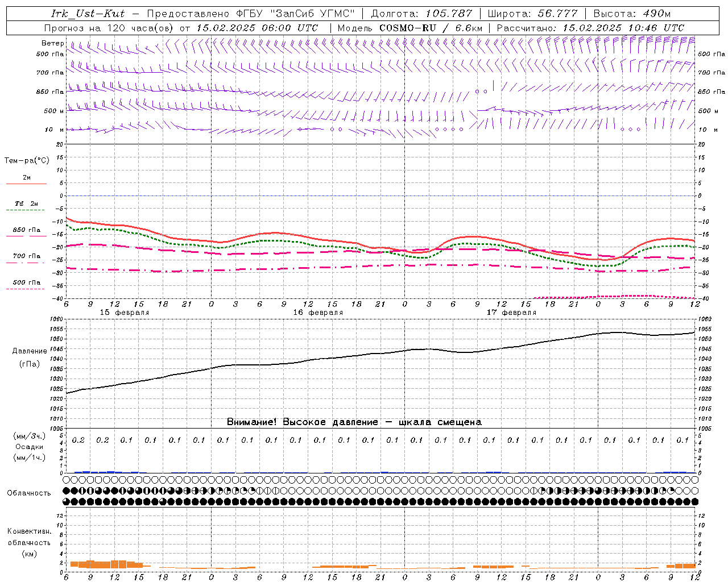The height and width of the screenshot is (582, 728).
Task: Click the 16 февраля date label
Action: pos(318,313)
